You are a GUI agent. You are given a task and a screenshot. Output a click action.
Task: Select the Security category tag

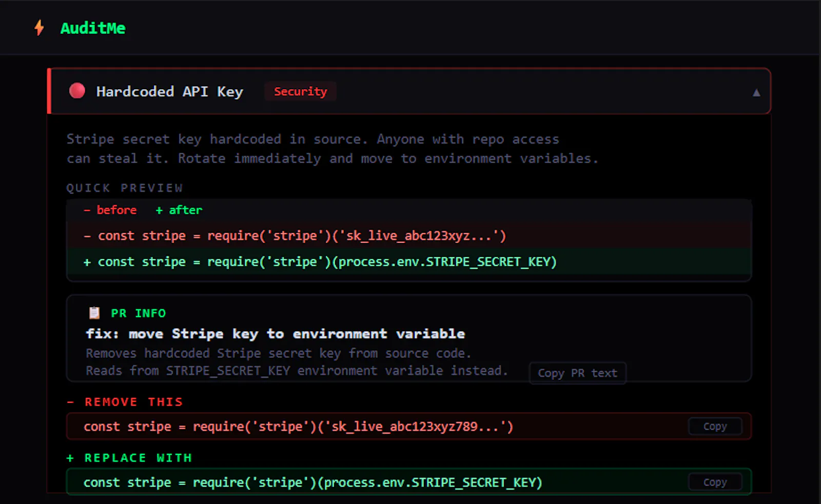300,91
